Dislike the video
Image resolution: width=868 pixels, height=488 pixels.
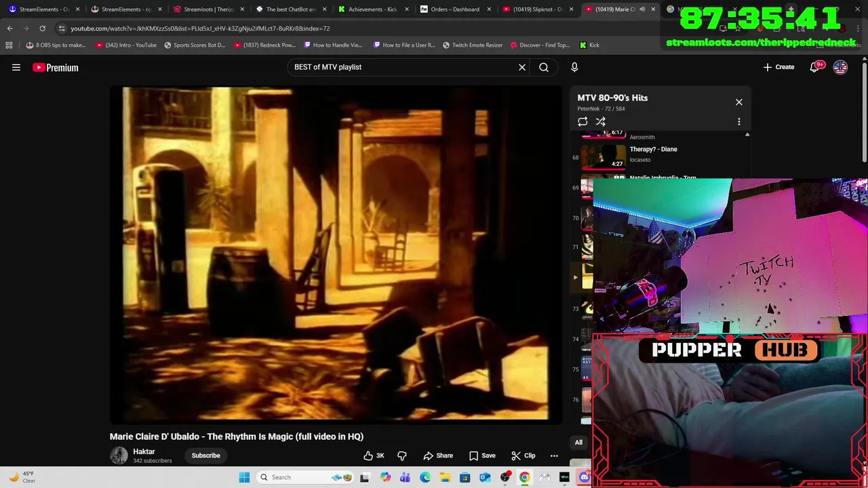(x=402, y=455)
